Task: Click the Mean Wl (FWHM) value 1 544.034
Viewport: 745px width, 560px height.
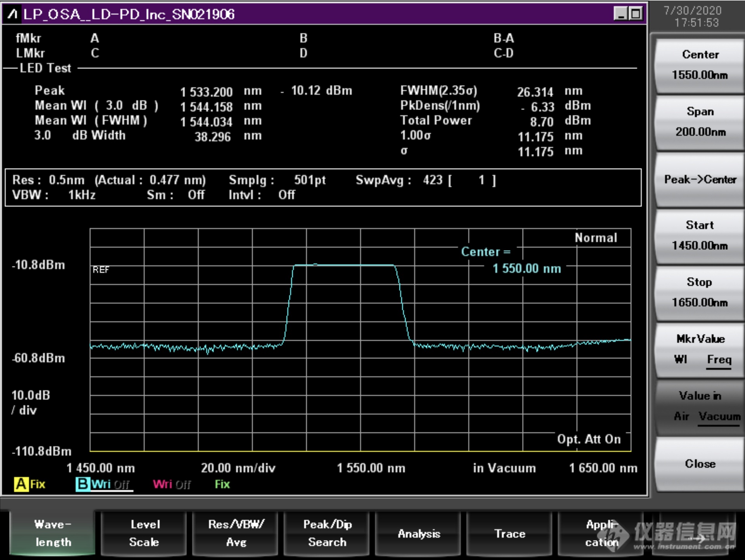Action: click(206, 122)
